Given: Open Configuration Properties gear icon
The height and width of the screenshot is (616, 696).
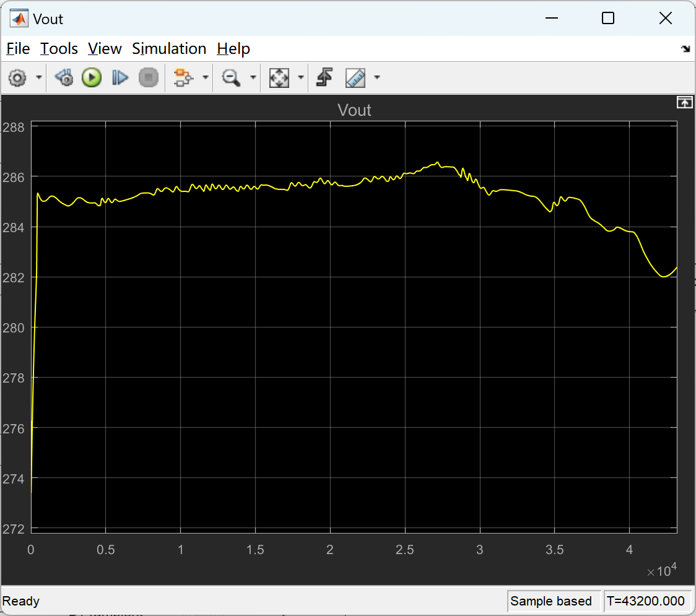Looking at the screenshot, I should click(17, 78).
